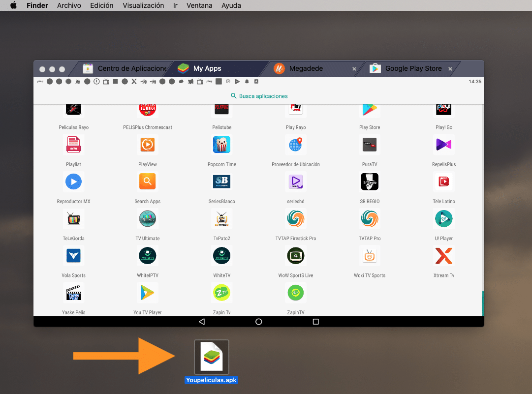Launch the TVTAP Pro app
532x394 pixels.
[370, 219]
